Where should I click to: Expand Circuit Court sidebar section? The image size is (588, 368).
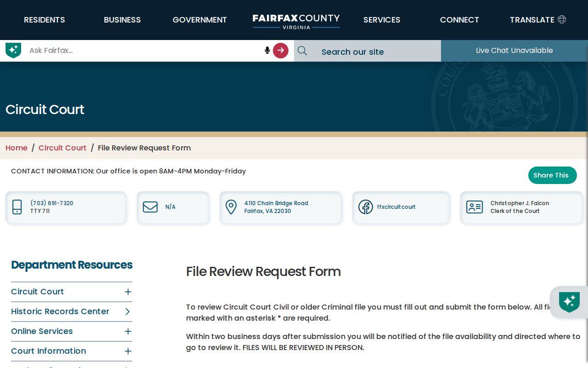tap(128, 292)
